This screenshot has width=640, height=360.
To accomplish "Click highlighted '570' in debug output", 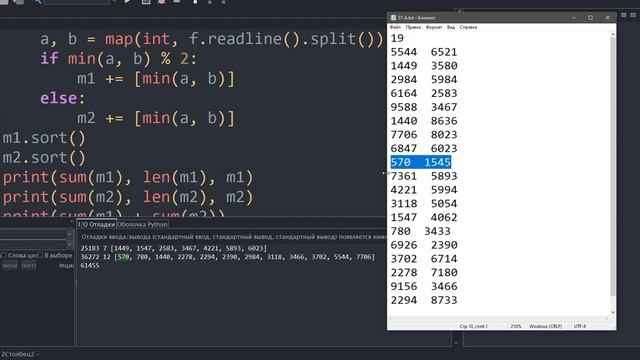I will point(123,257).
